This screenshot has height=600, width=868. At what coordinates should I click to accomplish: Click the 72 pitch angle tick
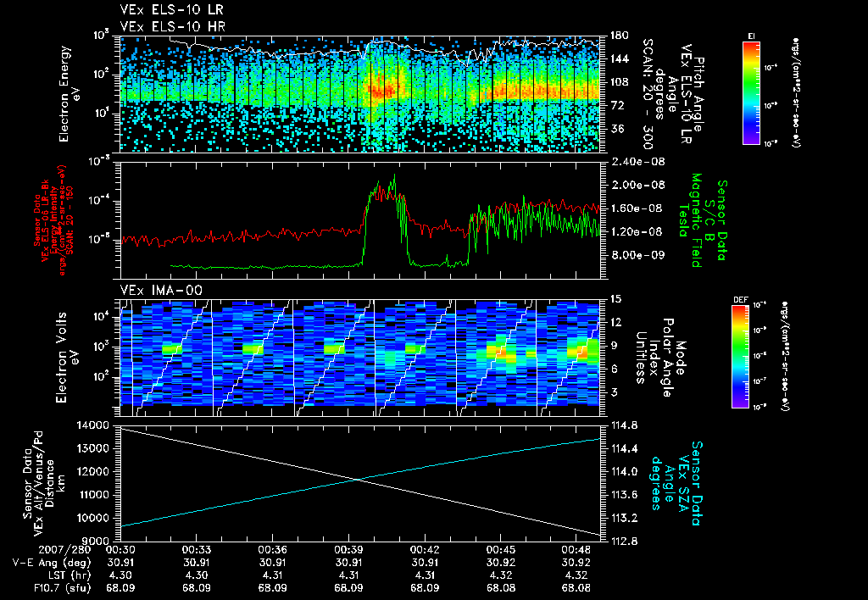click(616, 105)
